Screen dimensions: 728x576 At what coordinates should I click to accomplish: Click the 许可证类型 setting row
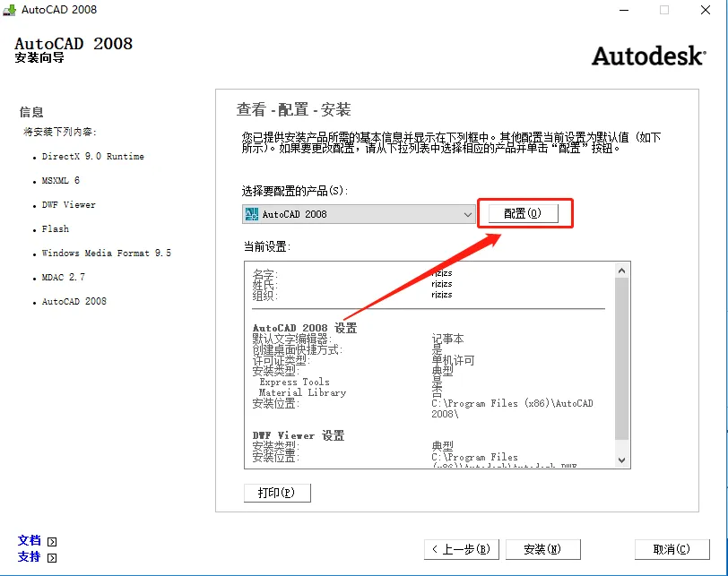point(363,360)
